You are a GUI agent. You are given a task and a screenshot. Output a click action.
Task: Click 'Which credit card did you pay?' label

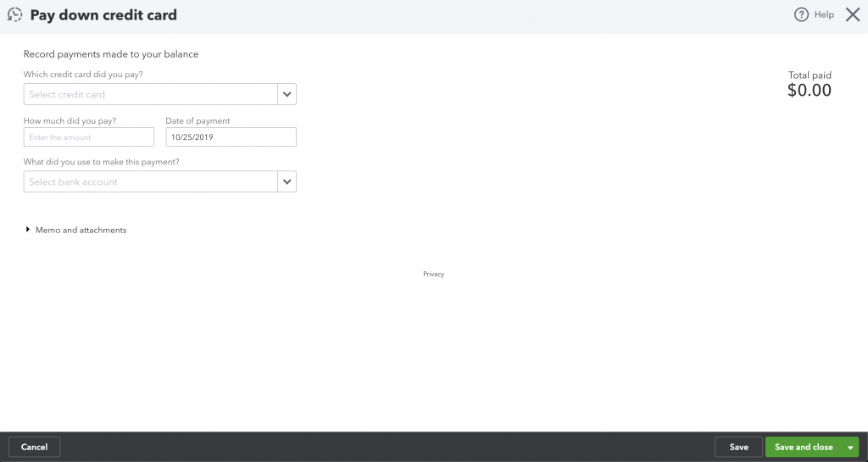click(83, 74)
